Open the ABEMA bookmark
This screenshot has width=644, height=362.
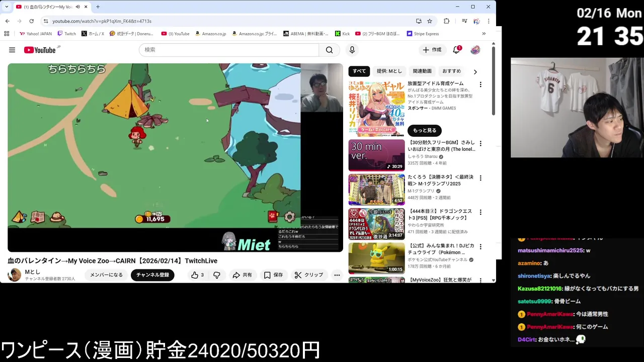(306, 34)
